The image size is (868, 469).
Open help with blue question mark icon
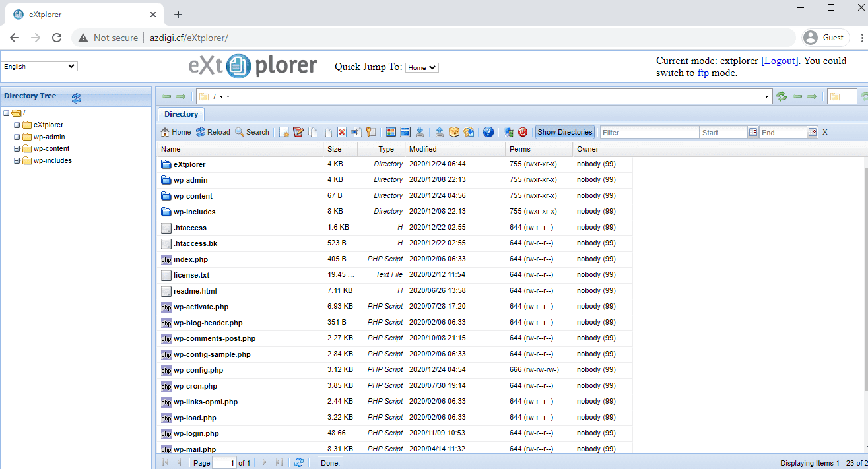[x=488, y=132]
